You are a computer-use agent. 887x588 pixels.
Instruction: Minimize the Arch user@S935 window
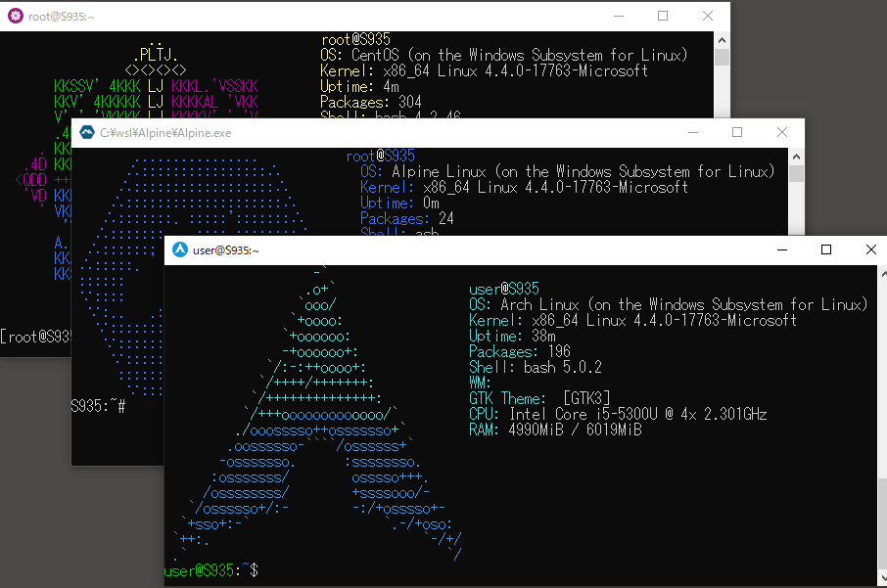(782, 249)
